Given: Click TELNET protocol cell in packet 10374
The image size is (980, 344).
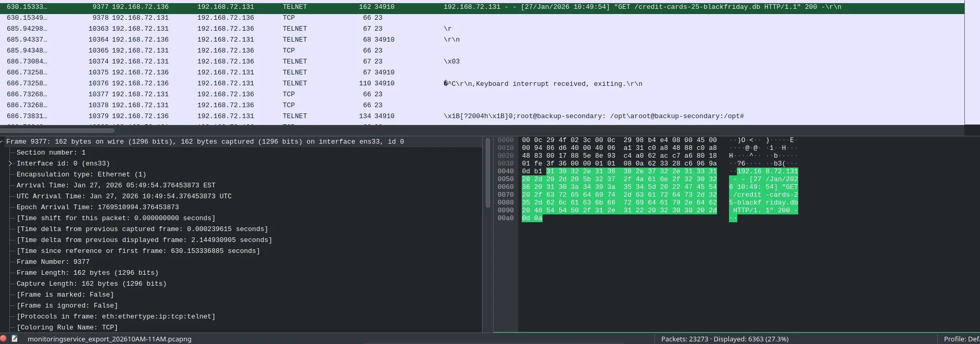Looking at the screenshot, I should coord(295,61).
